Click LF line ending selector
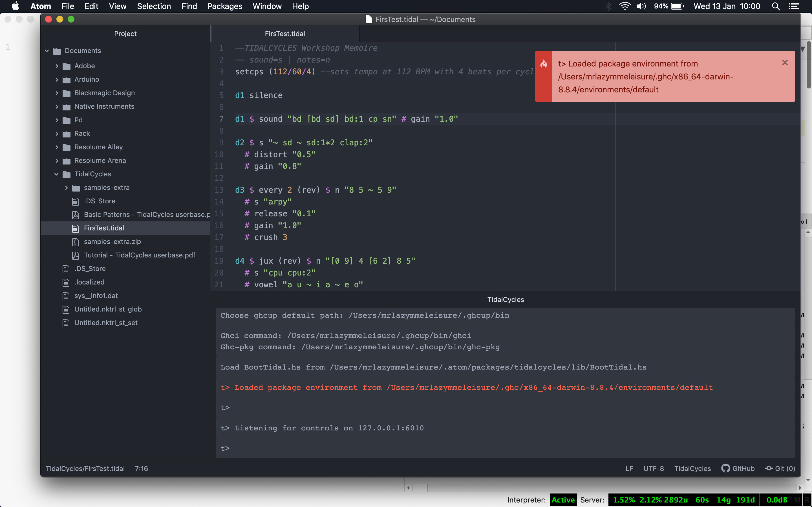The image size is (812, 507). click(629, 468)
